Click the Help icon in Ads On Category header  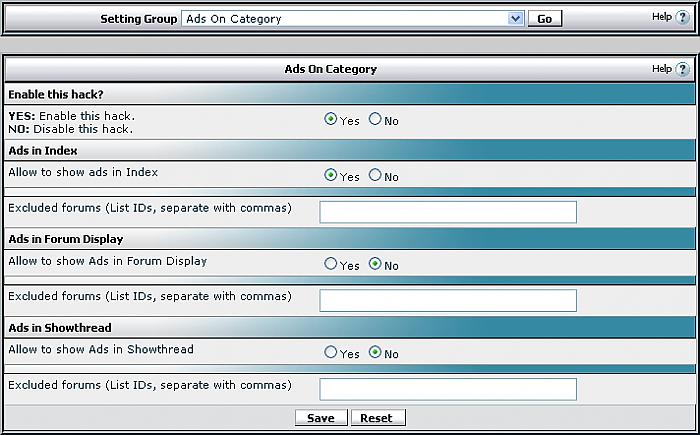(682, 70)
